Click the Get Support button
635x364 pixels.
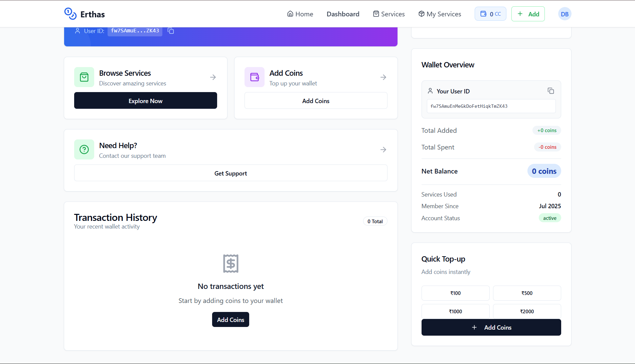tap(231, 173)
